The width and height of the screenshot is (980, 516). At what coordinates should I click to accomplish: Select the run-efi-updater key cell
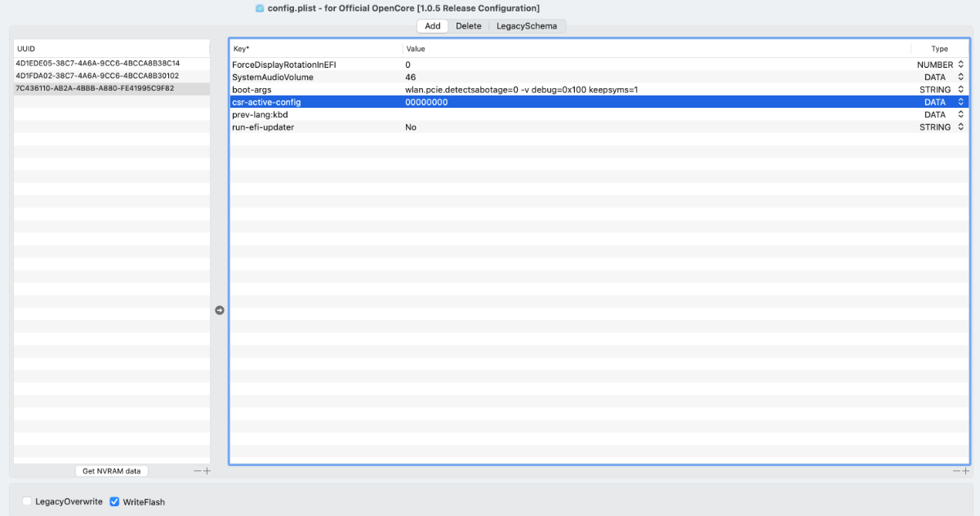316,127
